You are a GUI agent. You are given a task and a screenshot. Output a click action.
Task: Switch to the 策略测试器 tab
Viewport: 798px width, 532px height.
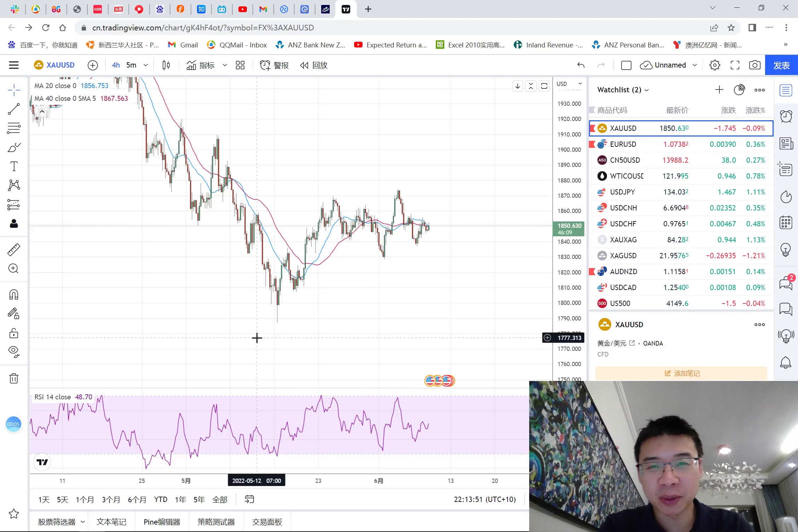click(216, 522)
